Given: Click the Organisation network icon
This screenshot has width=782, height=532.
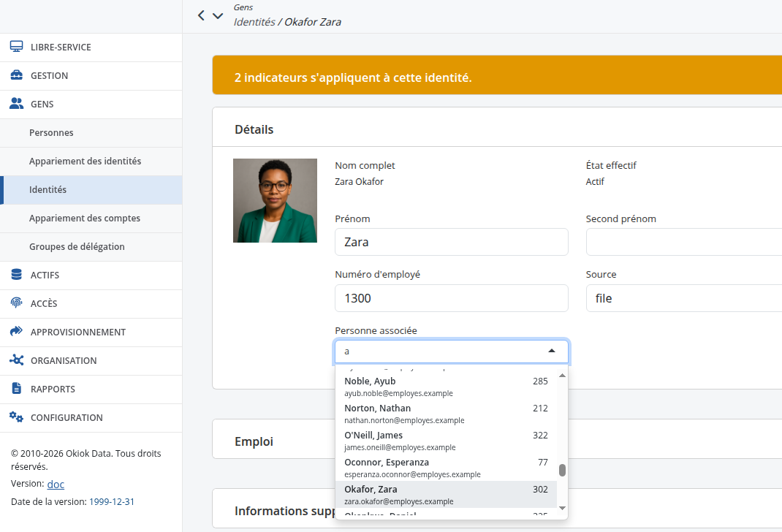Looking at the screenshot, I should coord(17,360).
